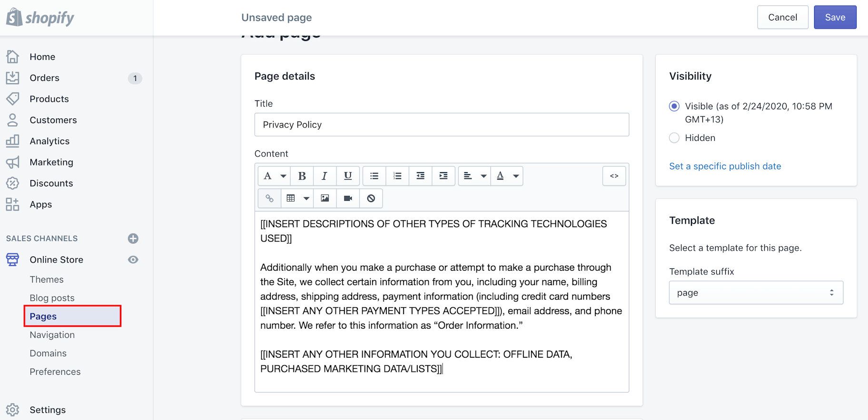The image size is (868, 420).
Task: Toggle bold formatting in content editor
Action: click(x=302, y=176)
